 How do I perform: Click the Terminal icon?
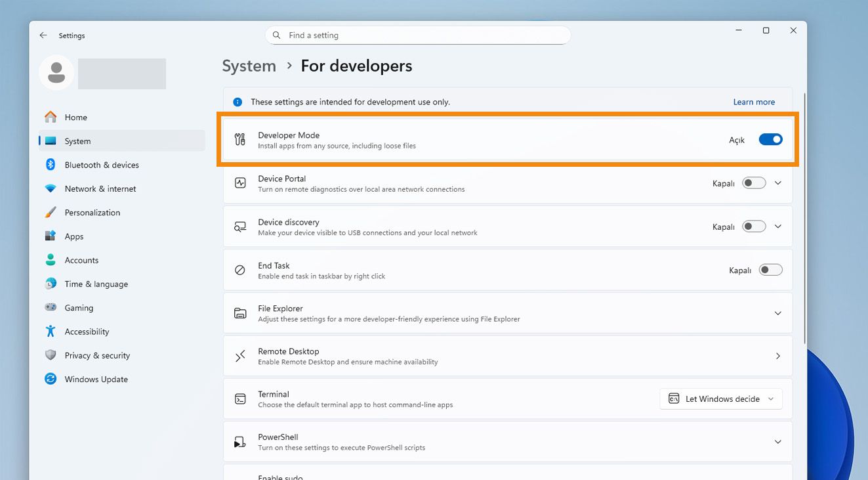[x=240, y=399]
